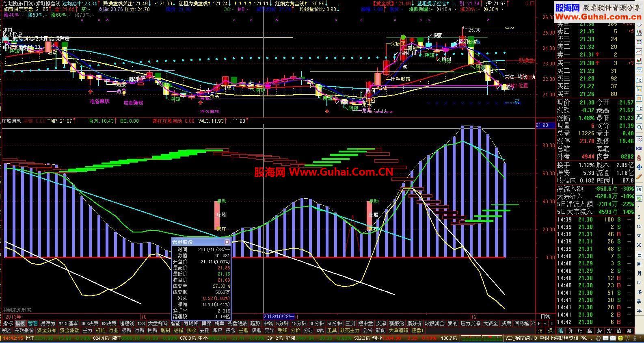The image size is (644, 343).
Task: Select quarterly period 季 in right toolbar
Action: pyautogui.click(x=639, y=301)
